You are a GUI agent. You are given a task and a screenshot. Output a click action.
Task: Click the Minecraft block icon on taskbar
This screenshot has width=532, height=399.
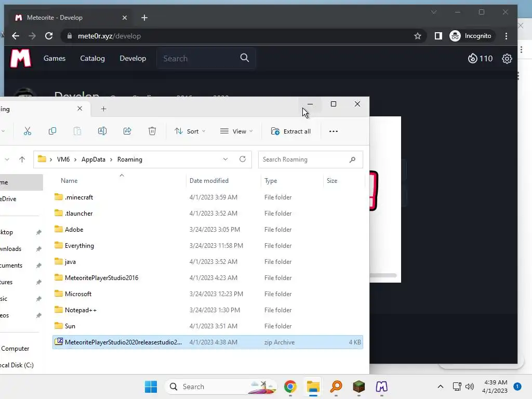(358, 387)
